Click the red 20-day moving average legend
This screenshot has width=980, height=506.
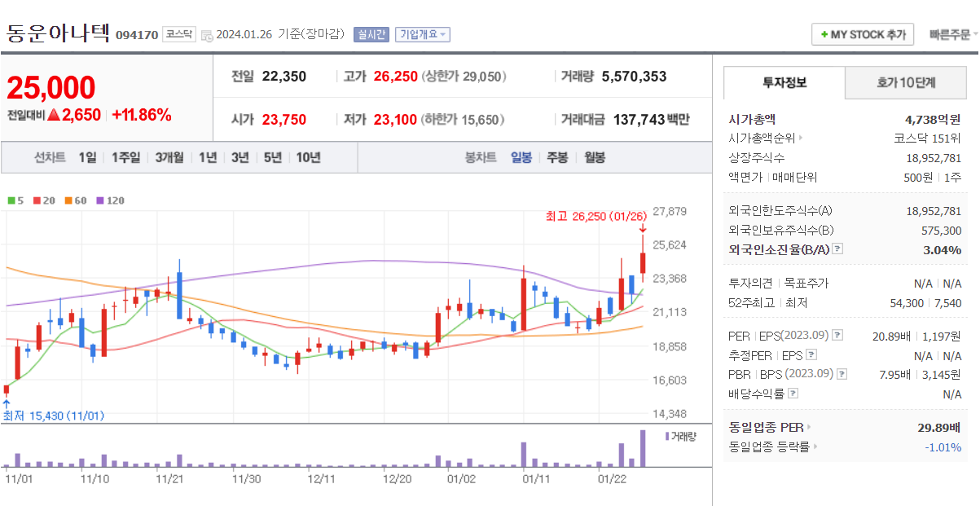pyautogui.click(x=44, y=200)
